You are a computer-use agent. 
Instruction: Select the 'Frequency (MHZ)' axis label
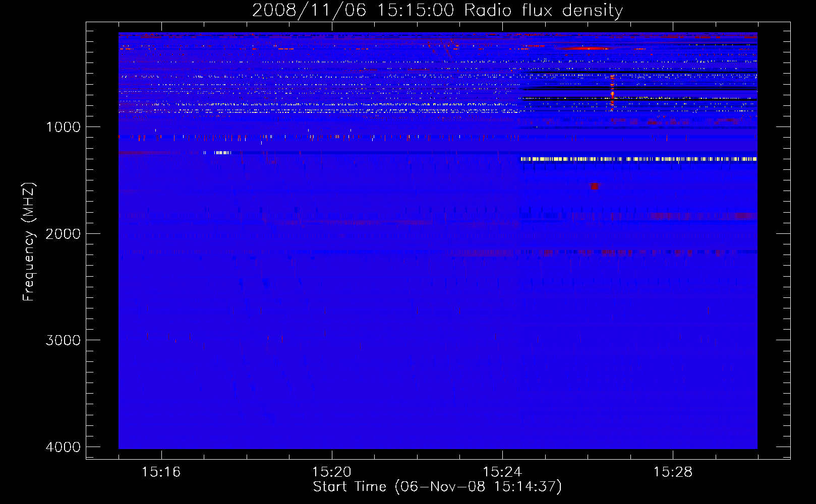[x=29, y=242]
